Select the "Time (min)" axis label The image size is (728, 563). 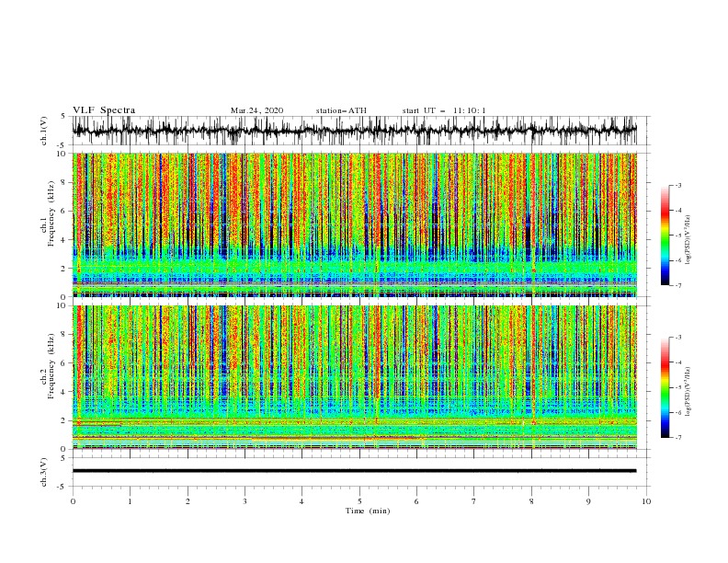coord(368,511)
